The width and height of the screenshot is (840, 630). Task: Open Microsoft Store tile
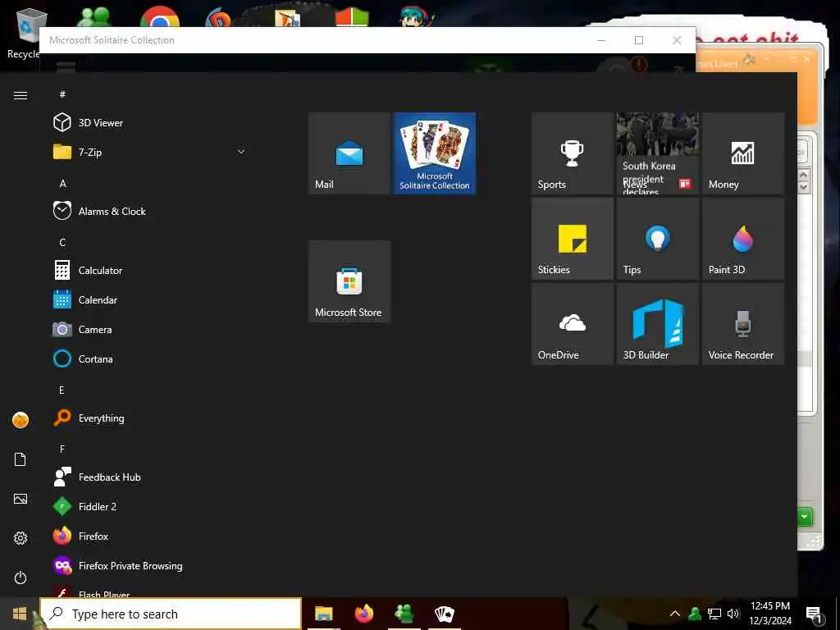[349, 281]
